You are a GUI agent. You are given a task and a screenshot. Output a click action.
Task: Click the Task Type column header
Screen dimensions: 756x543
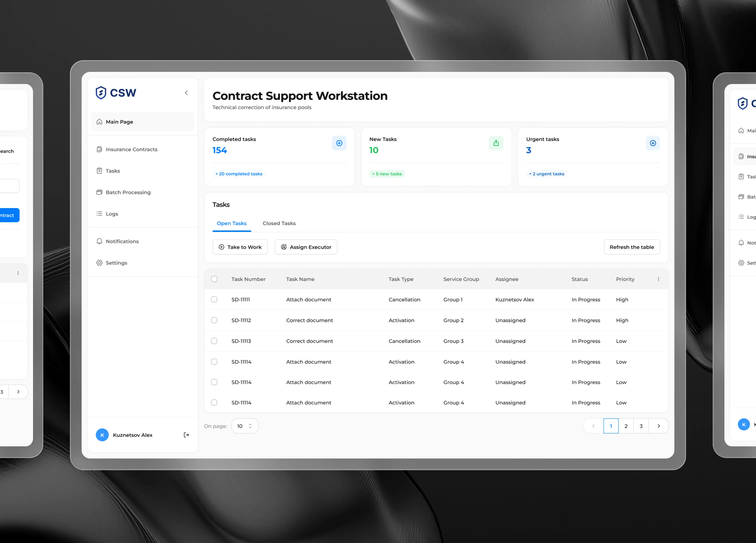point(401,279)
